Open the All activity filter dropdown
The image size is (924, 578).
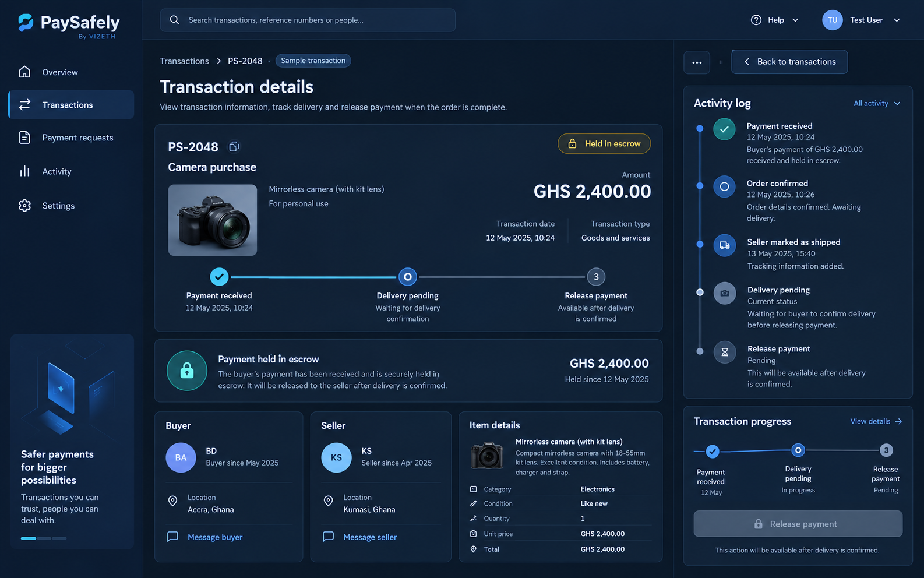pyautogui.click(x=877, y=103)
